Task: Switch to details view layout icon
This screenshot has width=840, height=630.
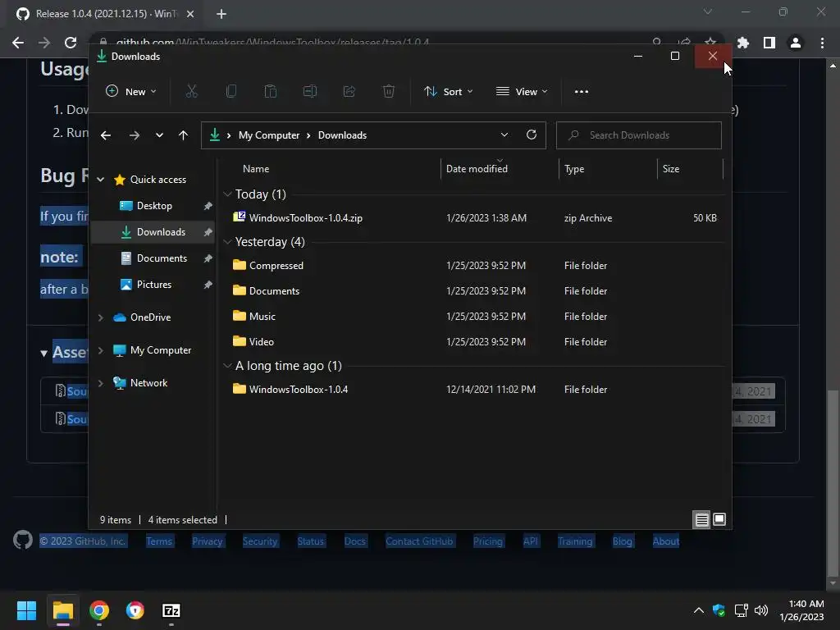Action: pos(702,519)
